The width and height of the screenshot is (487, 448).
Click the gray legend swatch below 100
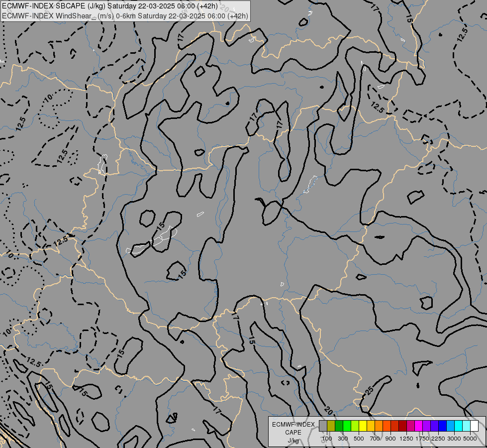point(323,426)
